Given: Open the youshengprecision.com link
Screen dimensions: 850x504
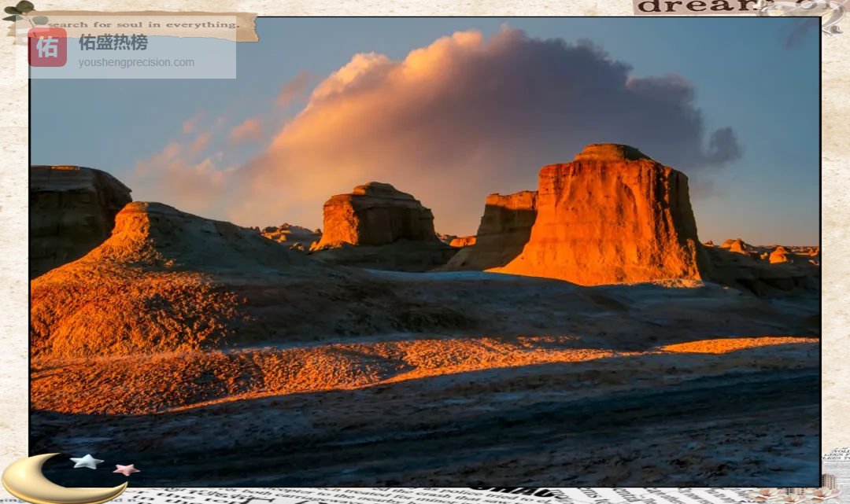Looking at the screenshot, I should 135,63.
